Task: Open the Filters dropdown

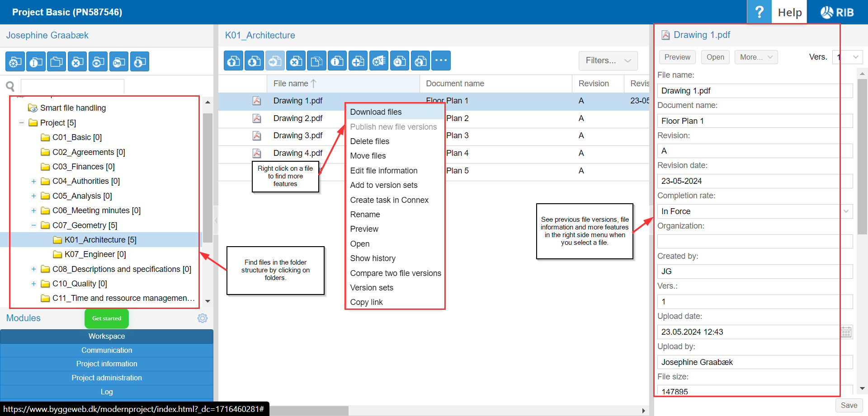Action: coord(608,61)
